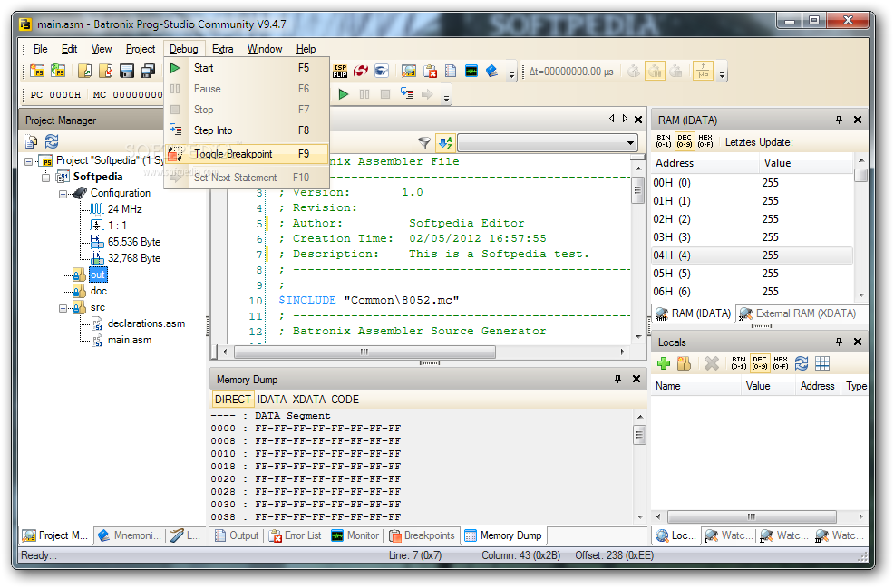Click the blue mnemonics book toolbar icon

click(491, 72)
